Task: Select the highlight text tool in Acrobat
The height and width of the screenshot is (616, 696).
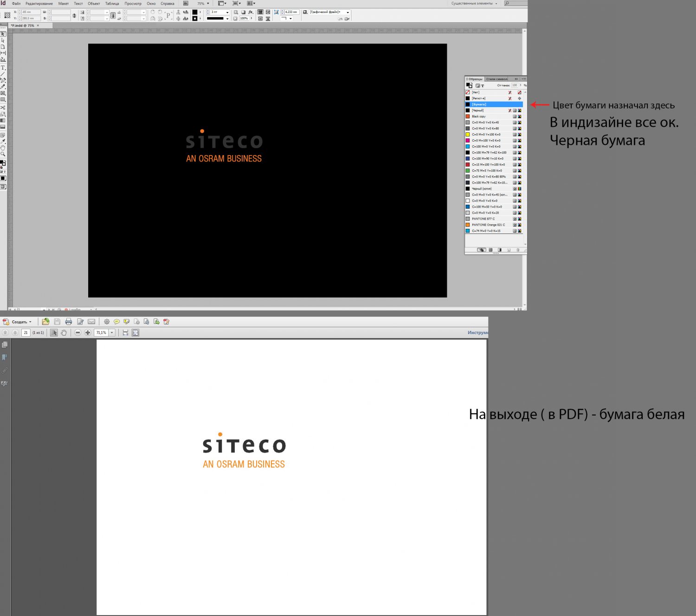Action: [126, 322]
